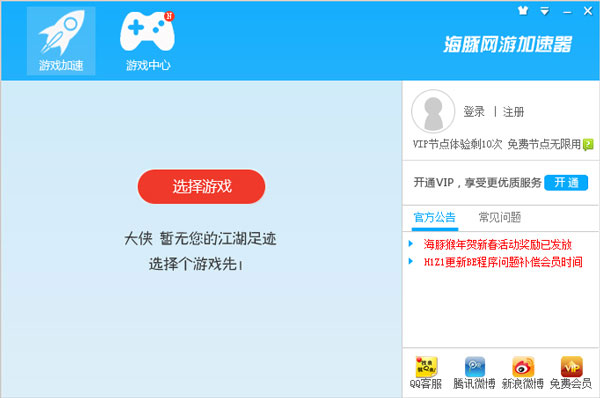Viewport: 600px width, 398px height.
Task: Switch to the 官方公告 tab
Action: (x=435, y=218)
